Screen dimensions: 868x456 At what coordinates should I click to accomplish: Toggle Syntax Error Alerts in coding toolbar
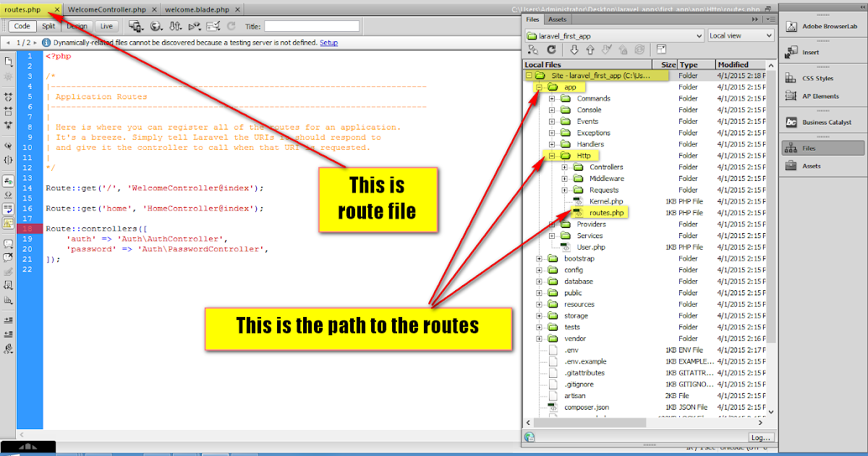coord(9,222)
